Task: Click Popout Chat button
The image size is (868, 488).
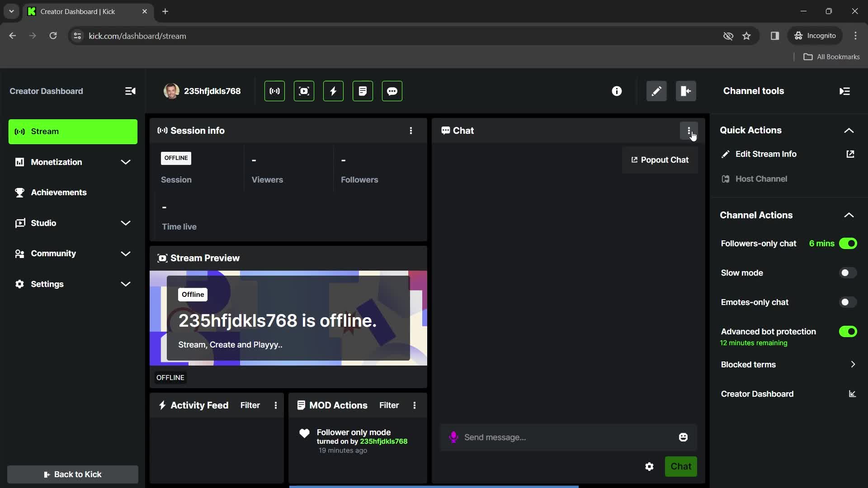Action: pyautogui.click(x=660, y=159)
